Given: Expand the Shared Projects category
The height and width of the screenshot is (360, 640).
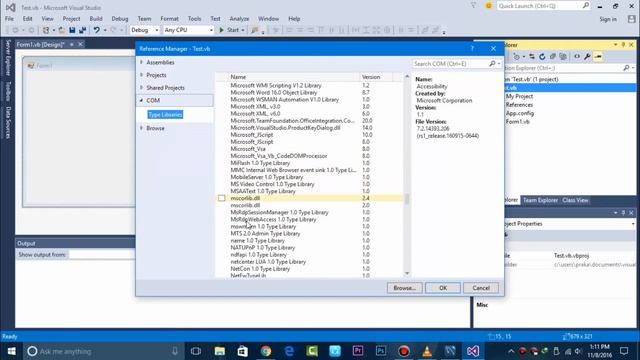Looking at the screenshot, I should tap(142, 87).
